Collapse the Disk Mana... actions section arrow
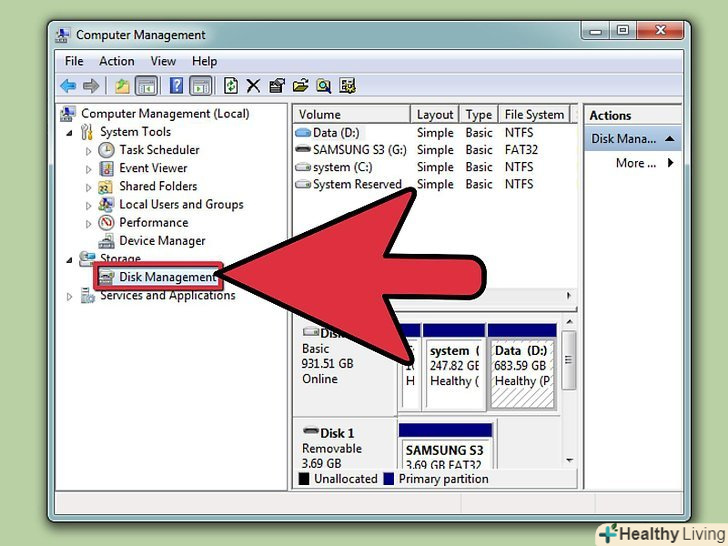 click(x=670, y=138)
